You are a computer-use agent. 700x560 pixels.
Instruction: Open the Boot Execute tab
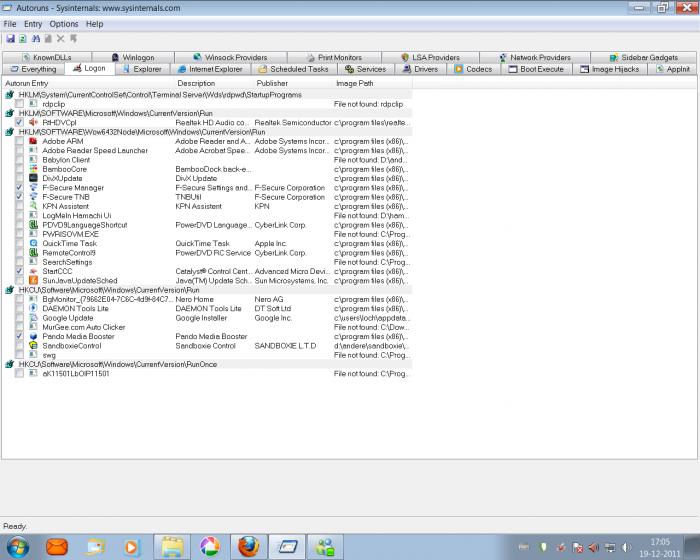click(536, 69)
